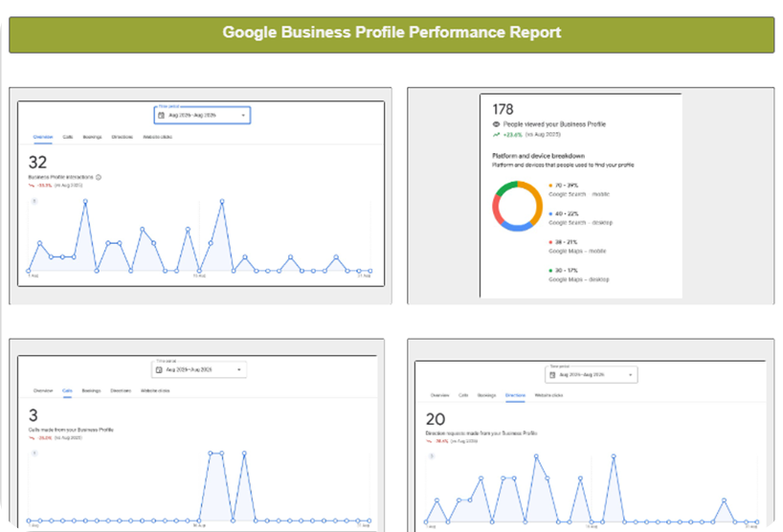
Task: Click the '+23.6%' change value
Action: pyautogui.click(x=512, y=135)
